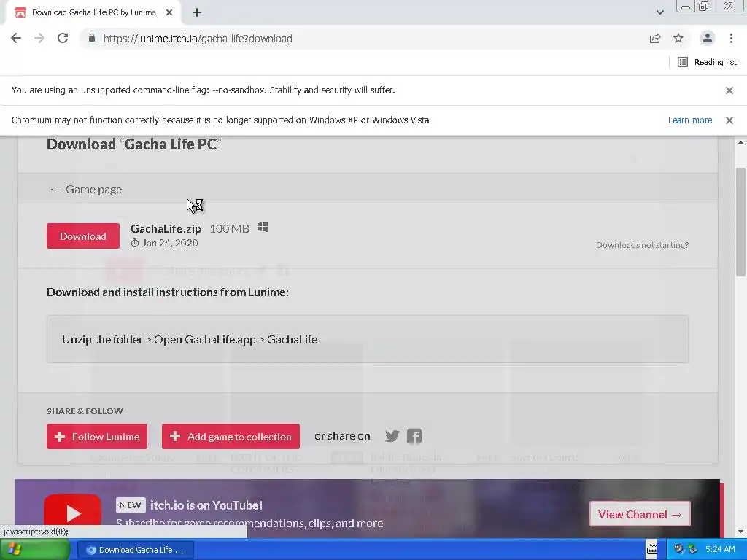
Task: Click the Download Gacha Life PC heading
Action: pyautogui.click(x=134, y=144)
